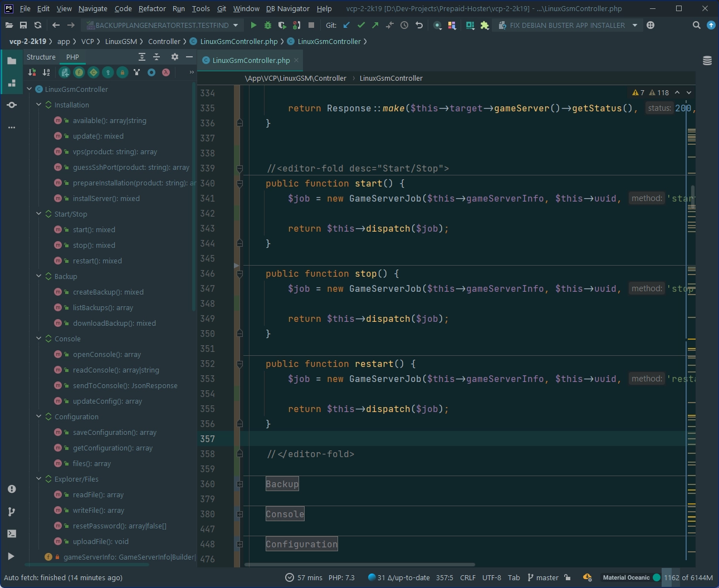Open Structure panel settings gear
719x588 pixels.
point(175,57)
